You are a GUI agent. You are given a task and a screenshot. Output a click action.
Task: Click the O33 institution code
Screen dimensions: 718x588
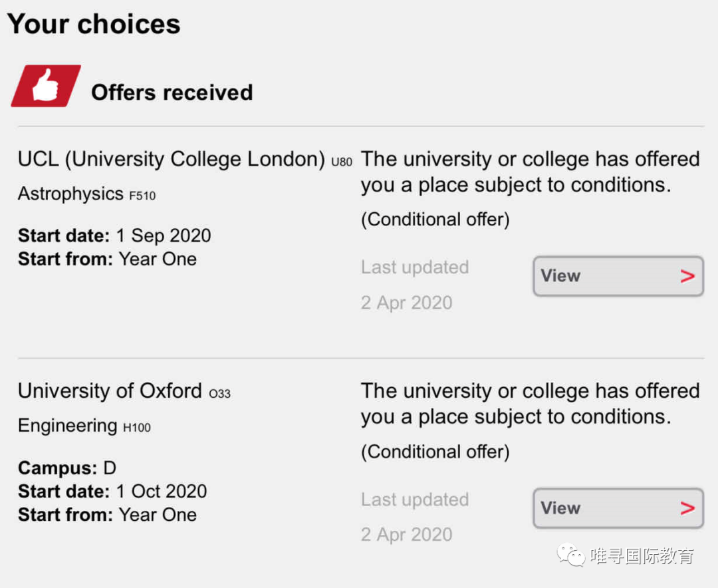tap(220, 394)
